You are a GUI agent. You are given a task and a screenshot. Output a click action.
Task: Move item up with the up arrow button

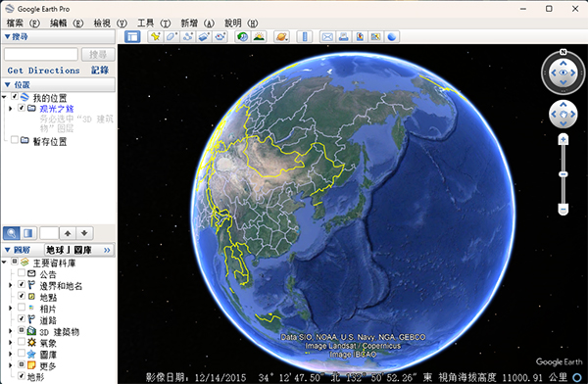[68, 233]
